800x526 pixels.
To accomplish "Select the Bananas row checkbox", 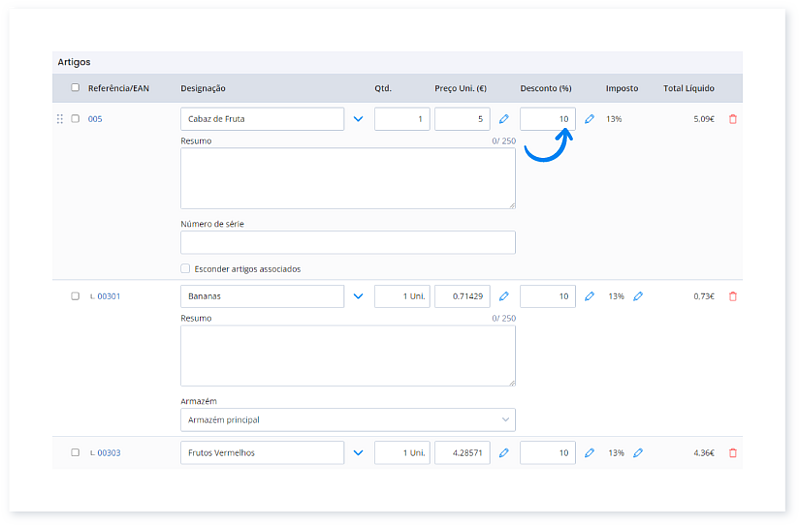I will (75, 297).
